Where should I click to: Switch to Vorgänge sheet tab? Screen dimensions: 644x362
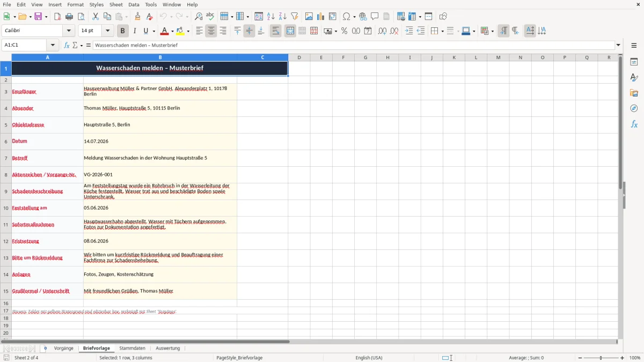[x=64, y=348]
